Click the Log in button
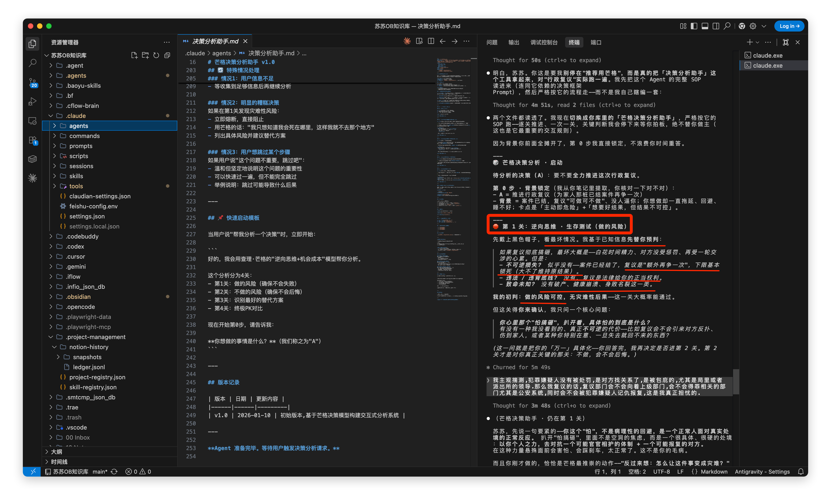Viewport: 831px width, 504px height. (789, 26)
